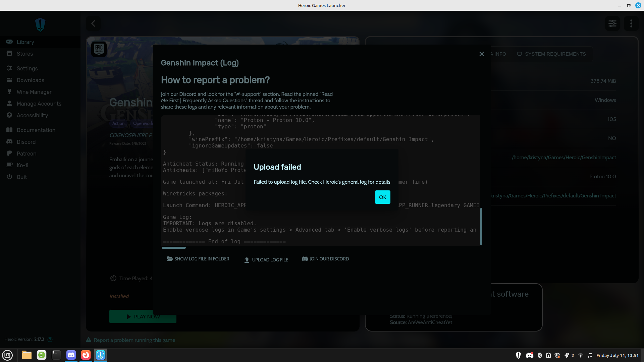Image resolution: width=644 pixels, height=362 pixels.
Task: Open green app launcher in taskbar
Action: pos(42,355)
